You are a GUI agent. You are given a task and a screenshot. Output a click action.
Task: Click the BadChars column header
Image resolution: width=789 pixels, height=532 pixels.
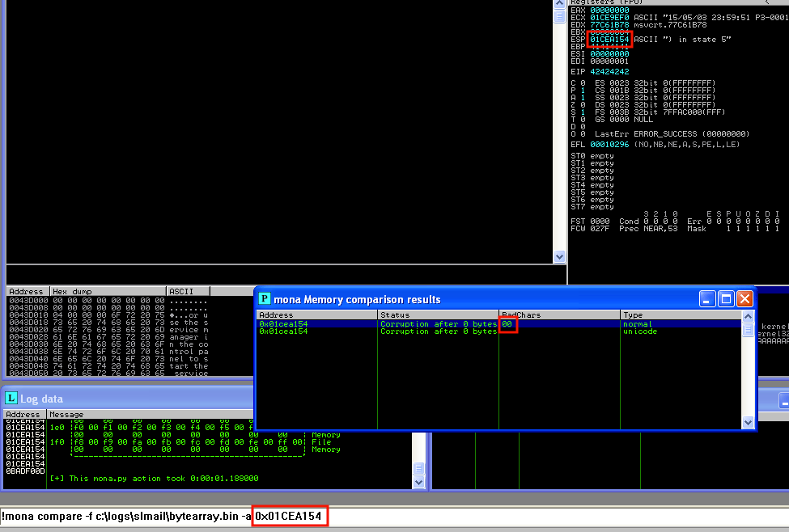click(x=558, y=315)
